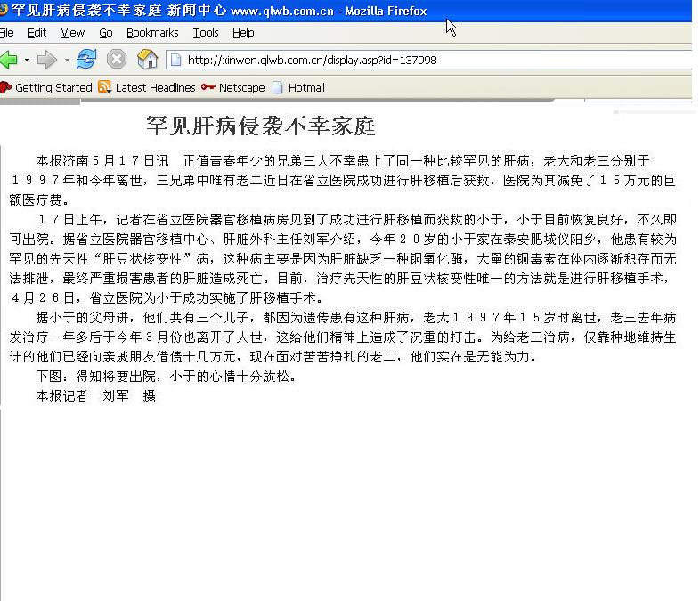
Task: Open the Forward history dropdown arrow
Action: point(66,61)
